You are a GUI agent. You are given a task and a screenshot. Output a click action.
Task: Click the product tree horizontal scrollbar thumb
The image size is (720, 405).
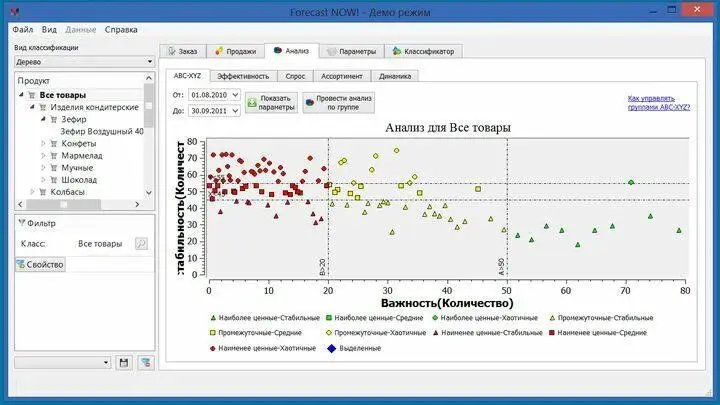coord(63,204)
